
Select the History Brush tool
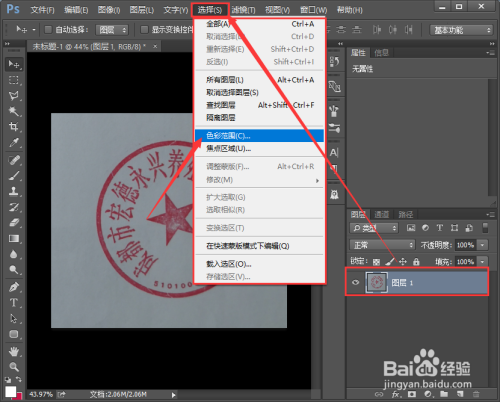pos(14,207)
